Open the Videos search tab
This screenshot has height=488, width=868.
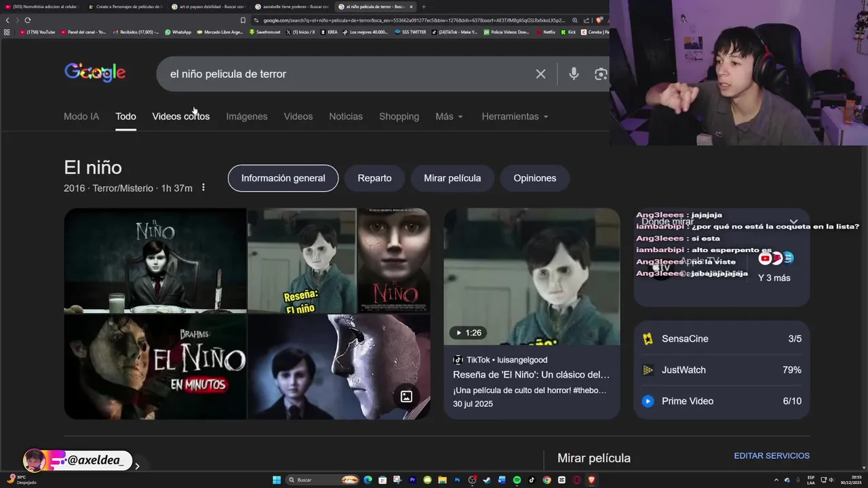click(x=298, y=117)
